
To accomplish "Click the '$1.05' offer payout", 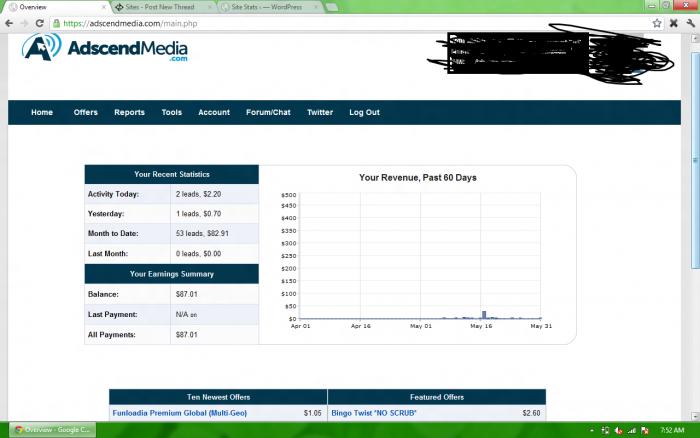I will (312, 413).
